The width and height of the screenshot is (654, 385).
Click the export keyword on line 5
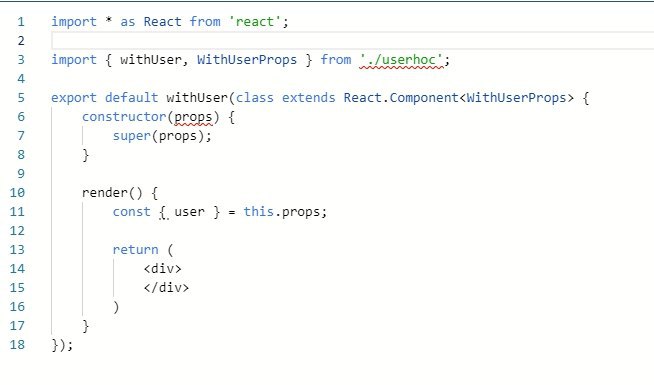pos(74,98)
